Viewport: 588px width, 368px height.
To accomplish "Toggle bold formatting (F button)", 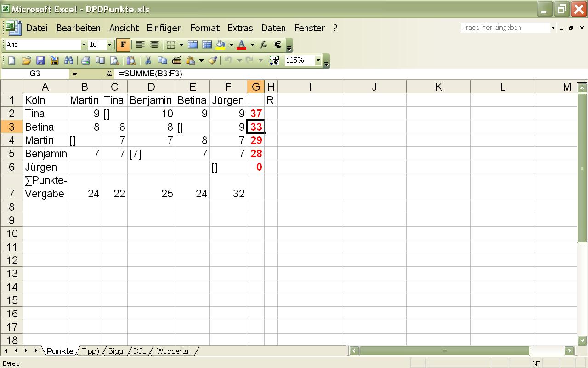I will [x=123, y=45].
